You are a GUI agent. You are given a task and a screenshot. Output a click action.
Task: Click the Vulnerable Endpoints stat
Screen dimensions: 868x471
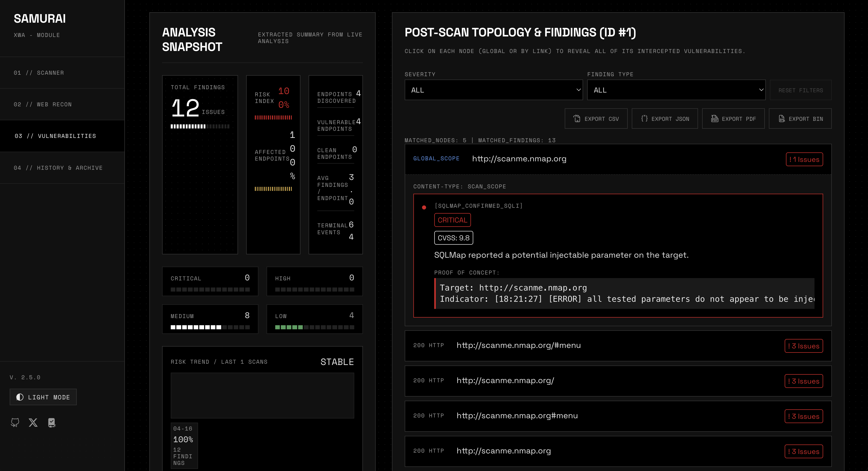[339, 125]
